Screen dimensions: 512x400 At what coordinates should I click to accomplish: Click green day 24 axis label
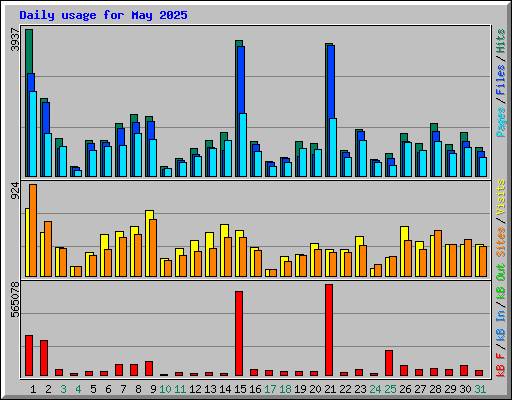tap(375, 389)
